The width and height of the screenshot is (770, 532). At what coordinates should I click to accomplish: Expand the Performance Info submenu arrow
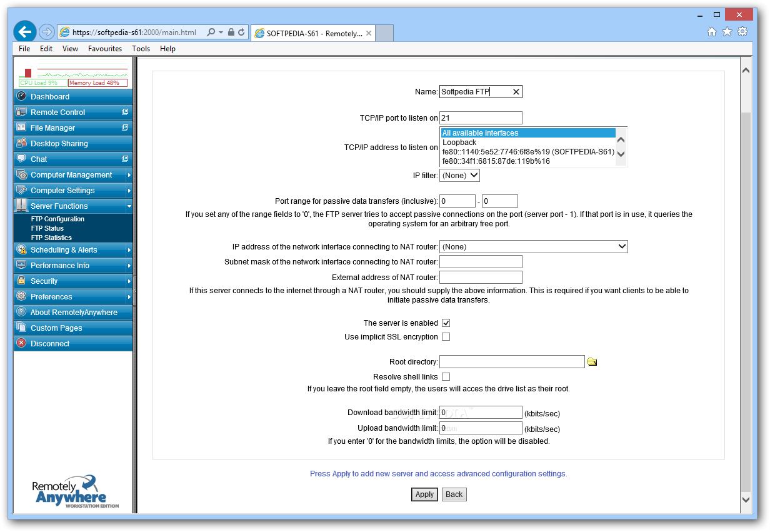point(129,266)
